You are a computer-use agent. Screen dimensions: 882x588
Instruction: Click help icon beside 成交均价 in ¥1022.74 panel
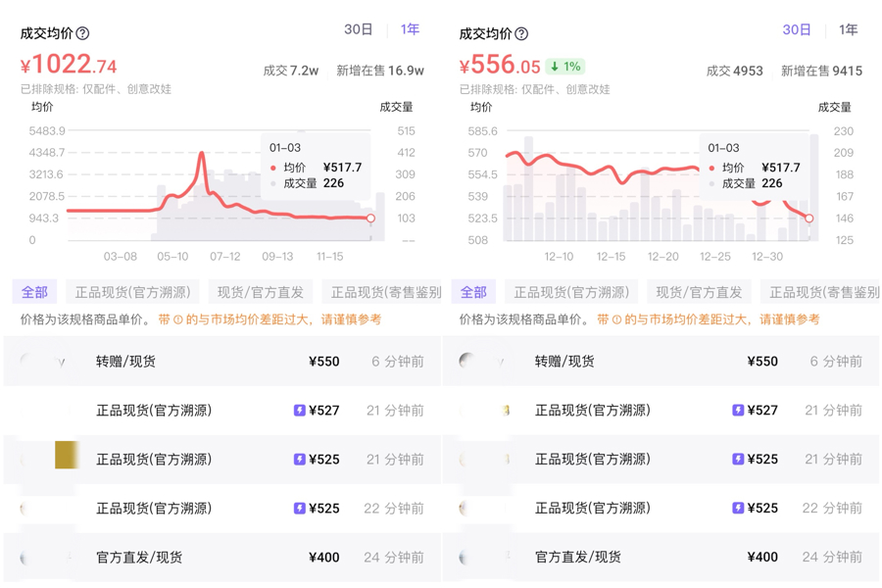tap(83, 33)
